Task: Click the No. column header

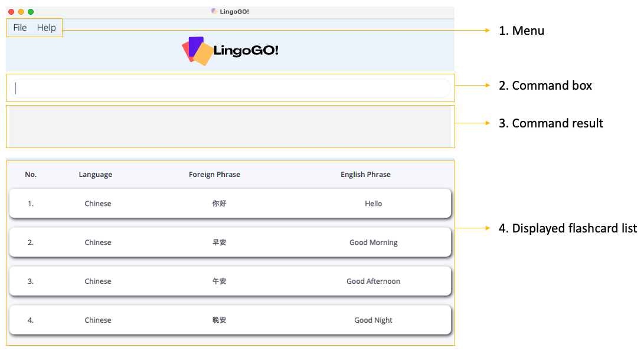Action: pos(31,175)
